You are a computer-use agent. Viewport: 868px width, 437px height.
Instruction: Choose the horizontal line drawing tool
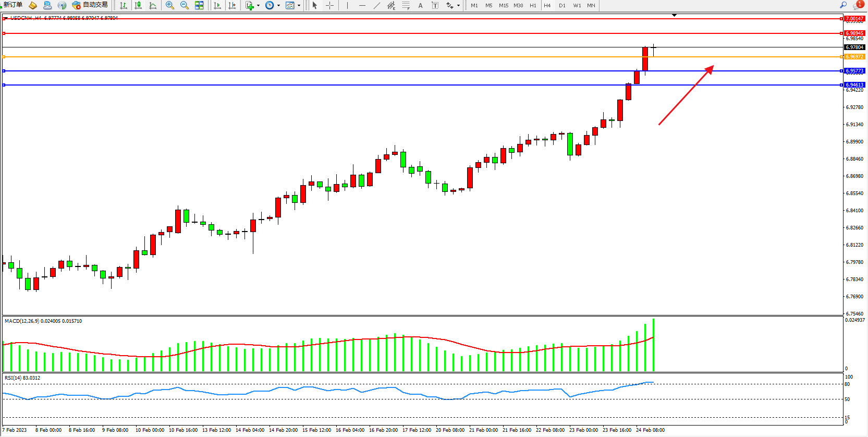click(x=362, y=5)
